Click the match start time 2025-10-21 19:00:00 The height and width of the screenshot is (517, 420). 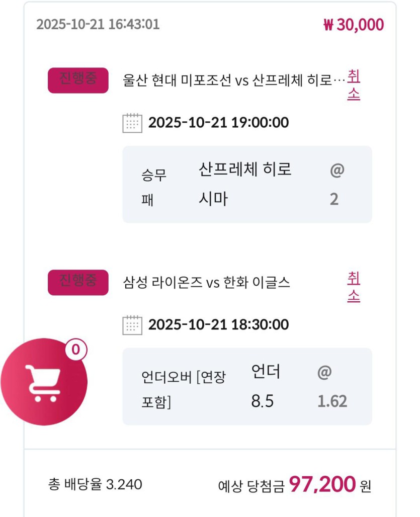pos(218,123)
